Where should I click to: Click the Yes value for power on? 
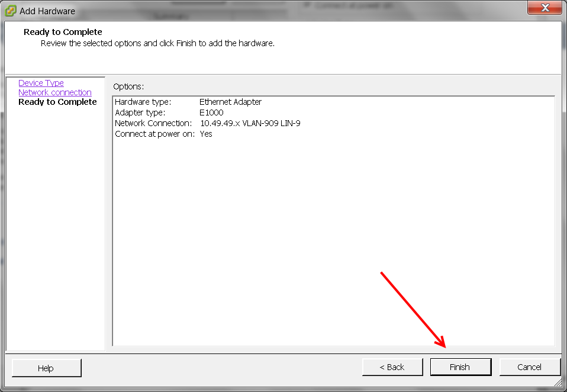pyautogui.click(x=206, y=134)
